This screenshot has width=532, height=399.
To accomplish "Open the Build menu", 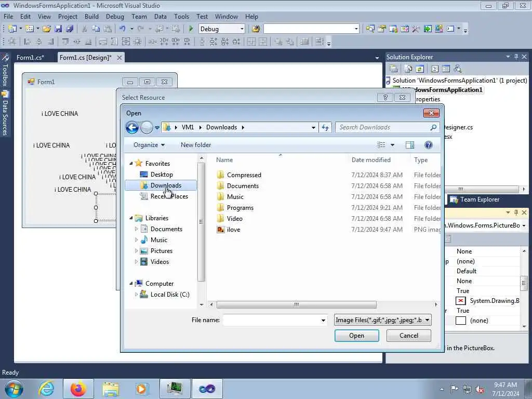I will click(91, 16).
